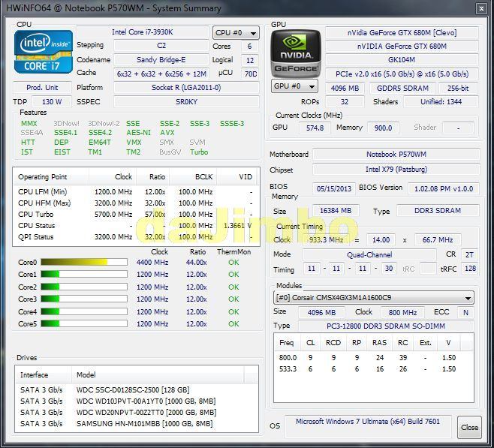Select the CPU LFM (Min) row
Screen dimensions: 494x448
[x=136, y=191]
